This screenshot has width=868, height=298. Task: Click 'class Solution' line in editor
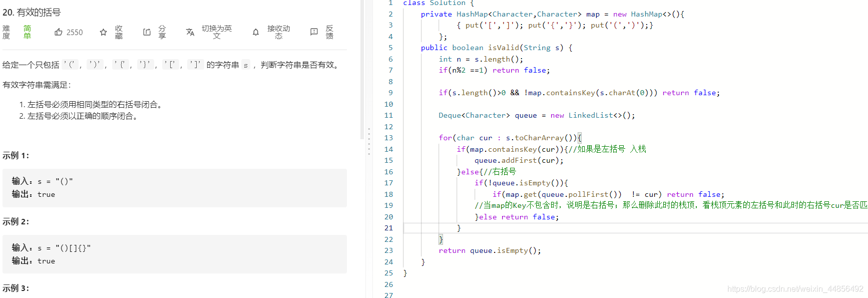(x=439, y=3)
